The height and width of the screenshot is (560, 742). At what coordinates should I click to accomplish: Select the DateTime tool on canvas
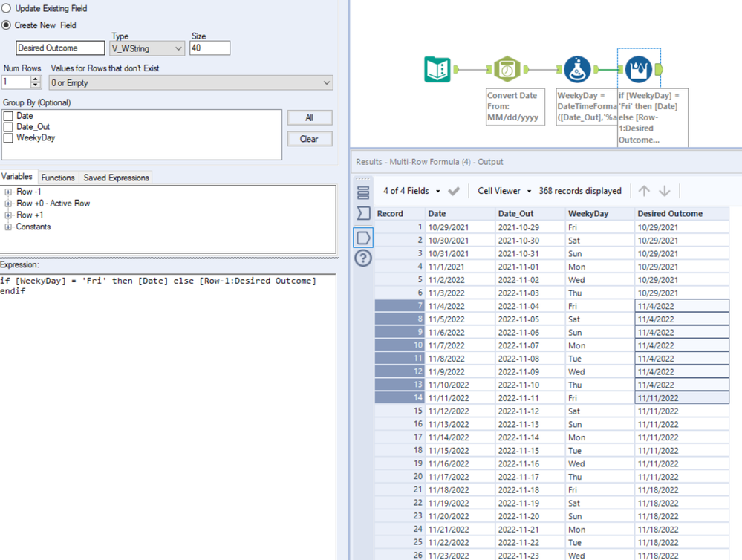507,70
